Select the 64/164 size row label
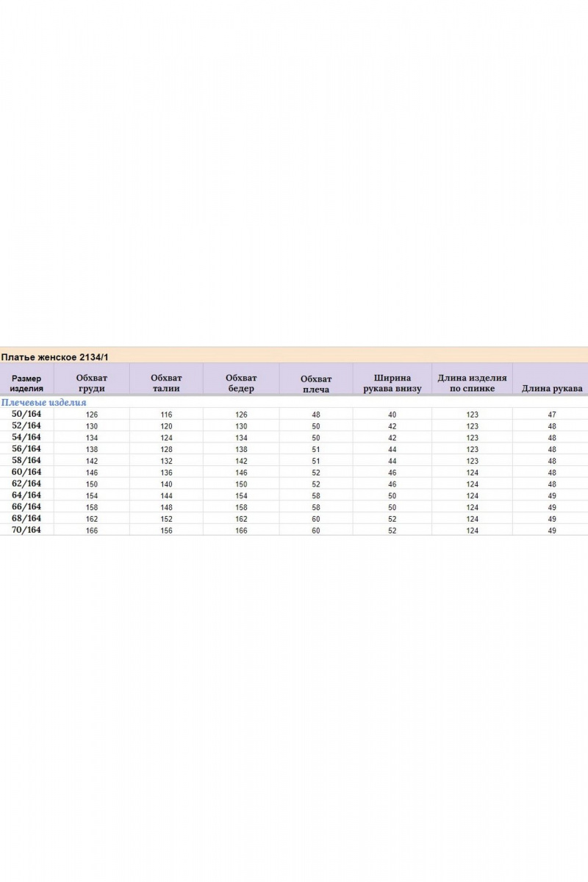The height and width of the screenshot is (882, 588). pyautogui.click(x=26, y=495)
